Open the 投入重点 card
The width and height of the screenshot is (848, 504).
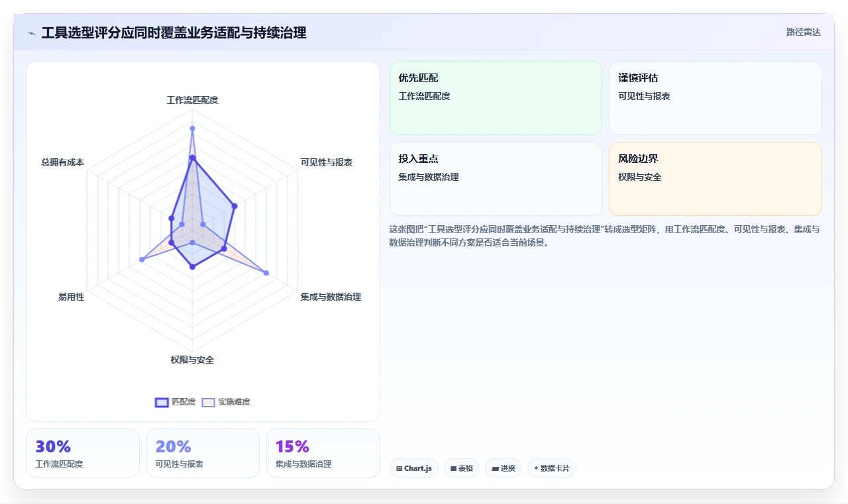pos(496,179)
